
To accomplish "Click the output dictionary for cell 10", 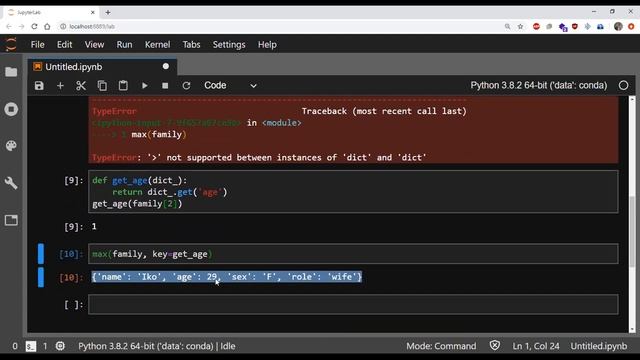I will [227, 277].
